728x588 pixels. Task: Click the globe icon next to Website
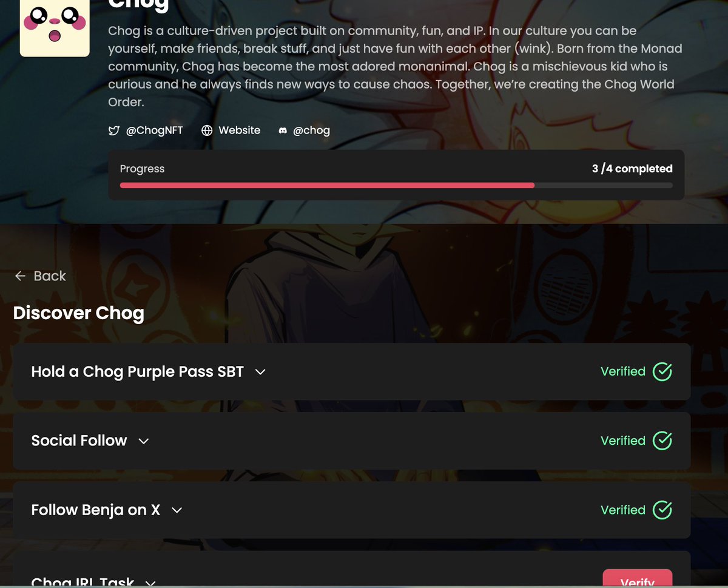coord(207,130)
